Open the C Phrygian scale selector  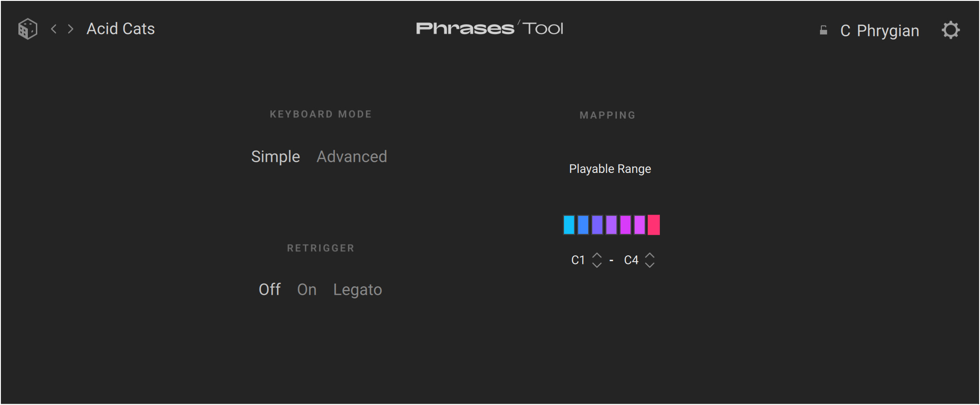click(880, 30)
